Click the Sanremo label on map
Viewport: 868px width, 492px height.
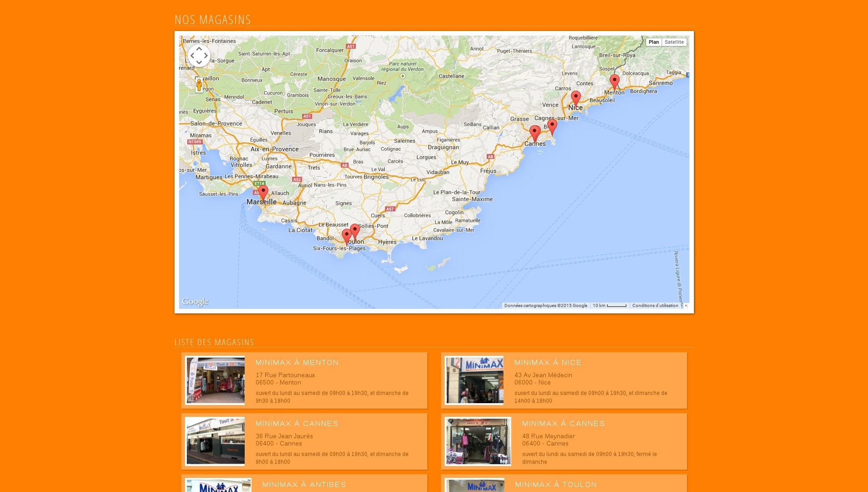661,83
